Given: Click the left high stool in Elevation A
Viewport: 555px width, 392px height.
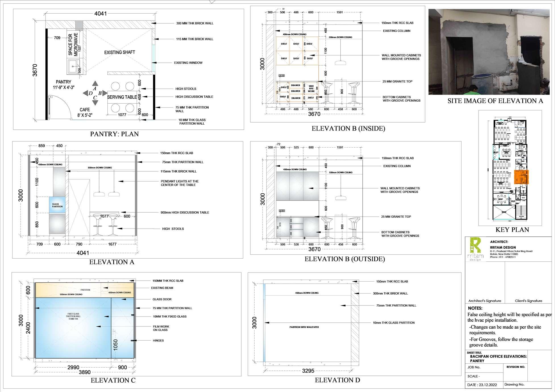Looking at the screenshot, I should pyautogui.click(x=97, y=225).
